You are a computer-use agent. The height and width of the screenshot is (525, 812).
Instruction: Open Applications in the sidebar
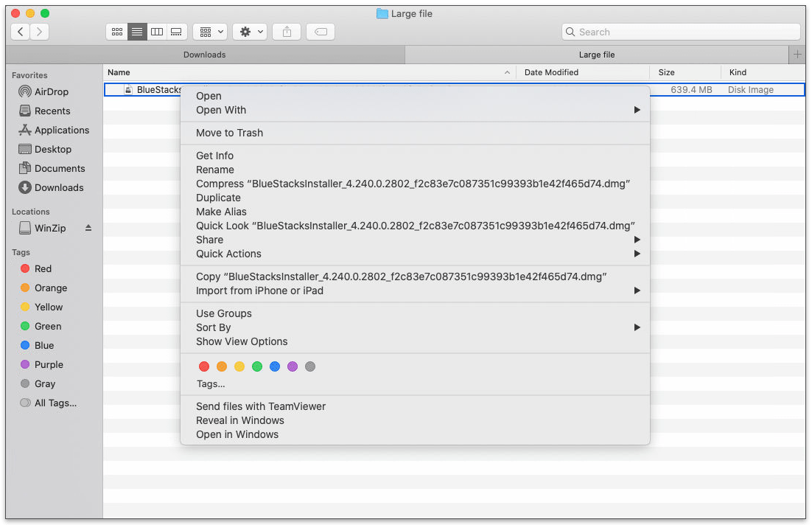point(54,130)
